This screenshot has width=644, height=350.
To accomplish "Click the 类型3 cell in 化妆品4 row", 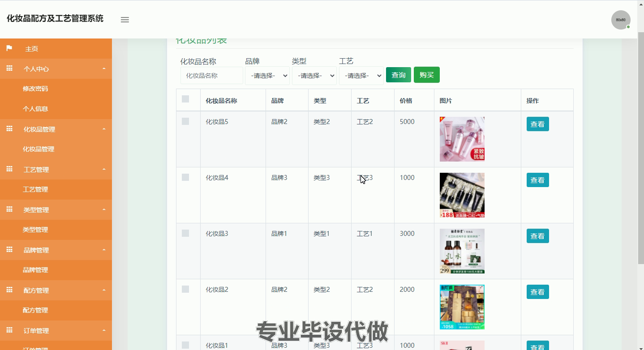I will tap(322, 178).
